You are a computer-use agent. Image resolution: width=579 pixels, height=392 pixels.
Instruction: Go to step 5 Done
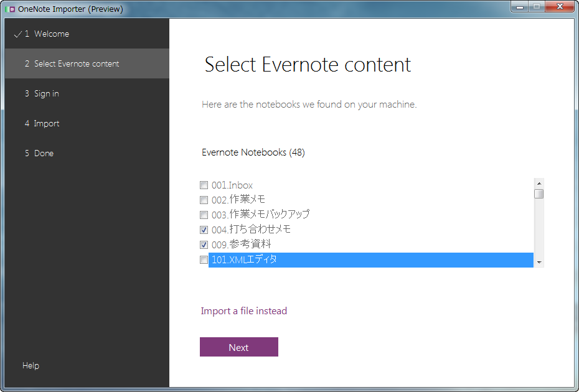[x=87, y=153]
